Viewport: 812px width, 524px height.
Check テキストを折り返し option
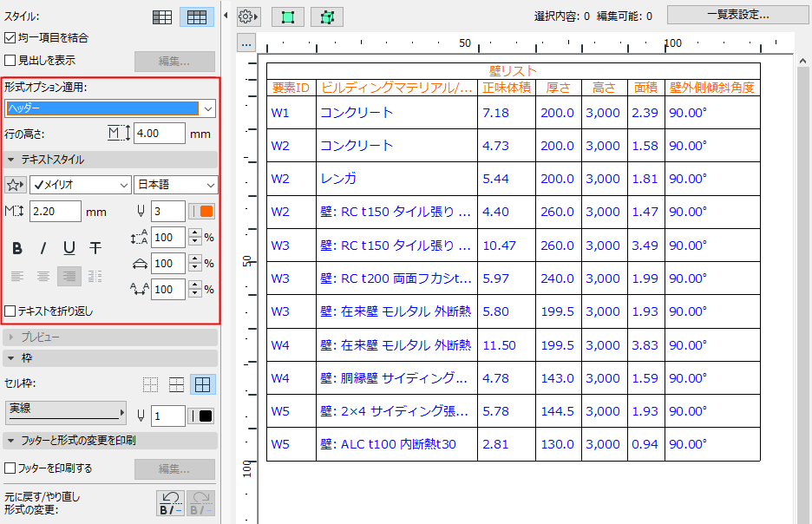coord(8,312)
